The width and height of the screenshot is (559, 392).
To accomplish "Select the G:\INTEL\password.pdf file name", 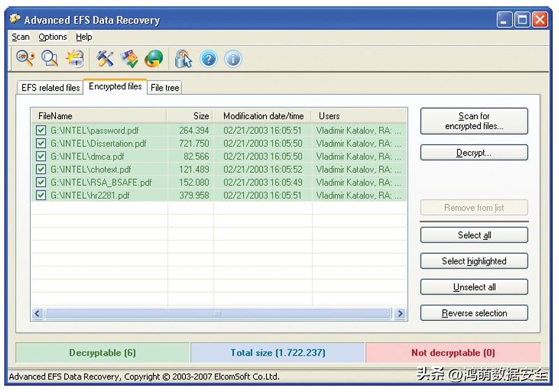I will click(x=94, y=130).
